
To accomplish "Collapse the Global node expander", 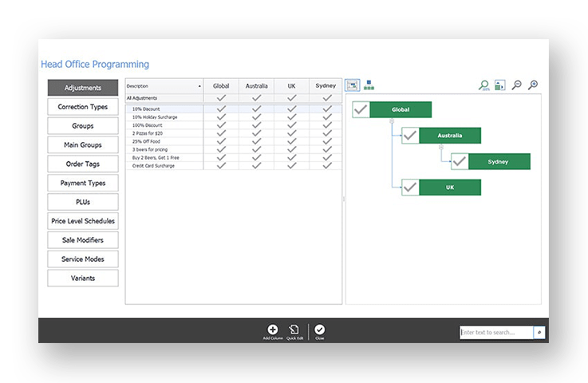I will pos(392,121).
